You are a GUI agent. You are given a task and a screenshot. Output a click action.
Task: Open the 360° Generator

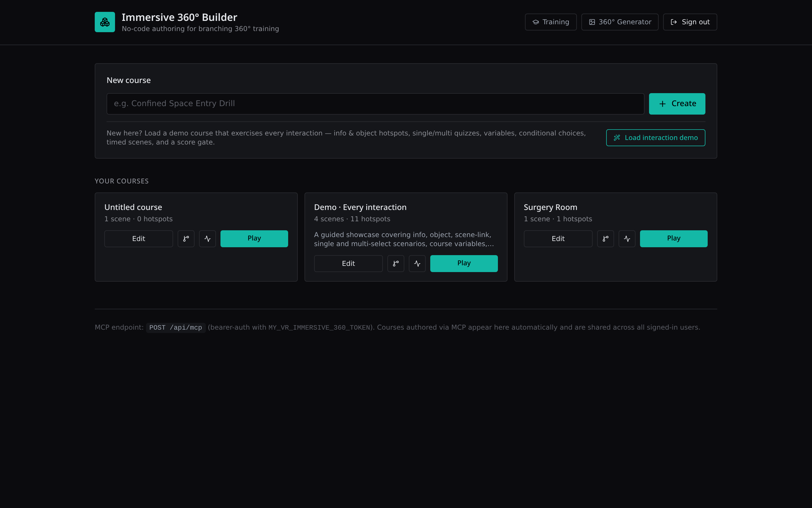(620, 22)
